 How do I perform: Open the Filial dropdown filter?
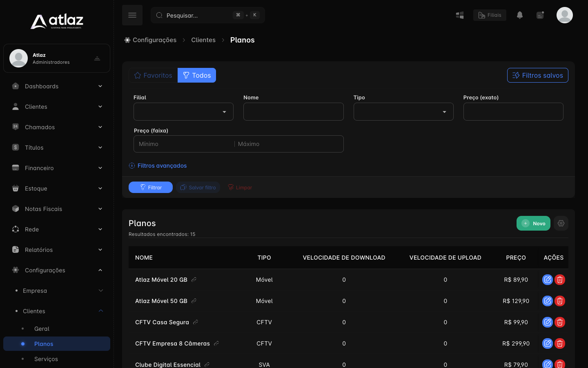pyautogui.click(x=183, y=112)
